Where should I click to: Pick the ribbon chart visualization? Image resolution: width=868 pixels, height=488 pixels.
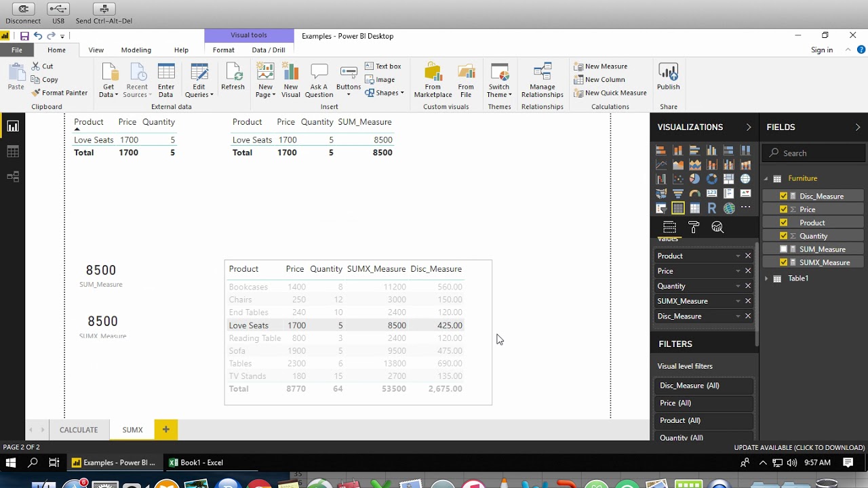[x=746, y=165]
